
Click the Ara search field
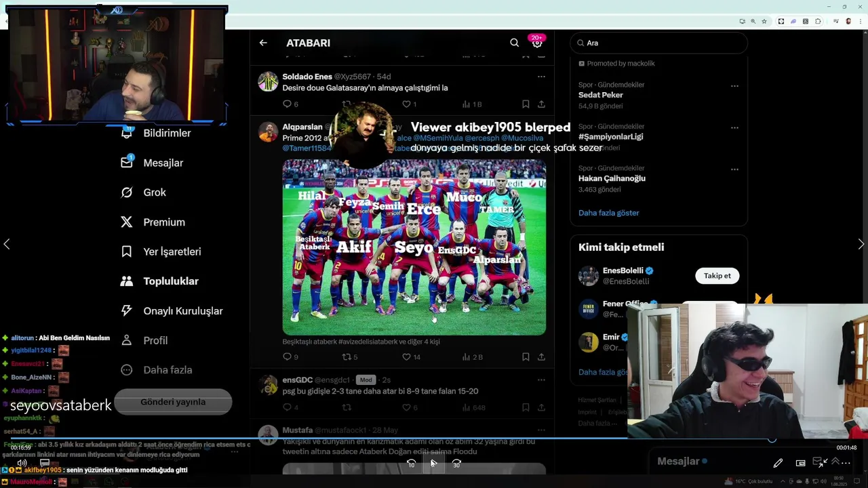658,43
